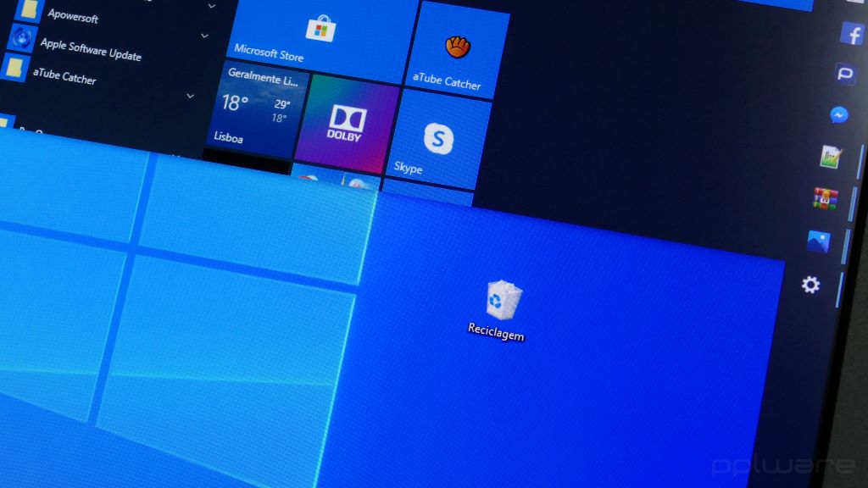868x488 pixels.
Task: Select 'Apple Software Update' in app list
Action: (x=91, y=50)
